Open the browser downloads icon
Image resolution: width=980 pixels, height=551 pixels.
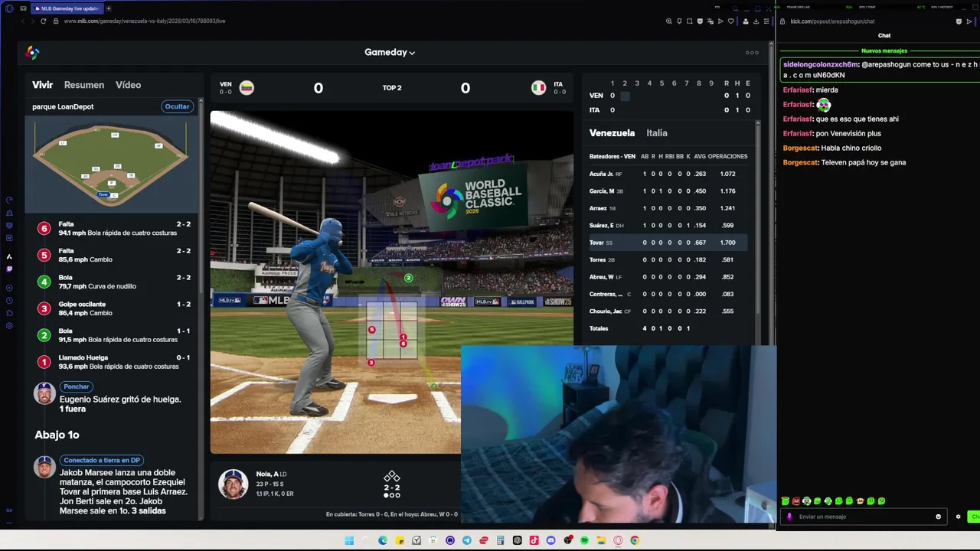click(x=756, y=21)
